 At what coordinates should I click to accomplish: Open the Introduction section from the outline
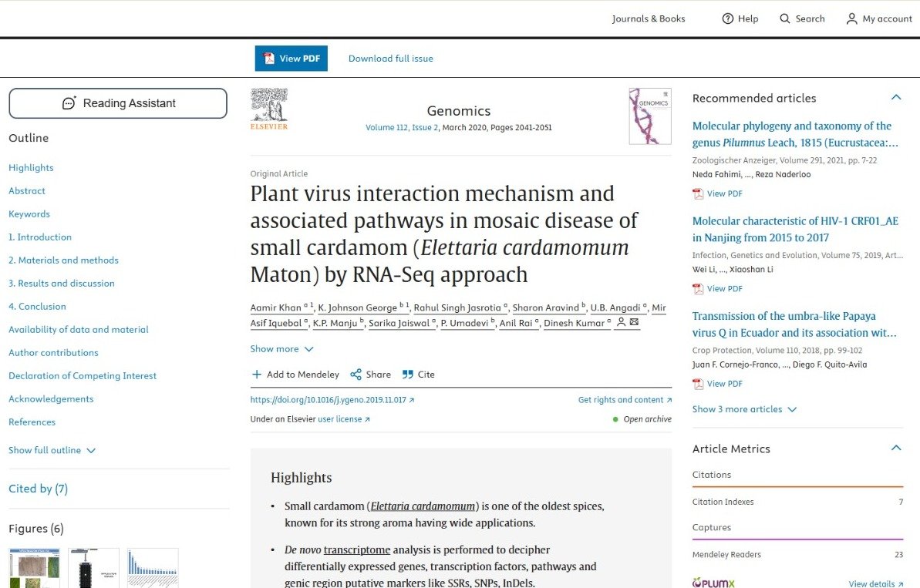[39, 237]
